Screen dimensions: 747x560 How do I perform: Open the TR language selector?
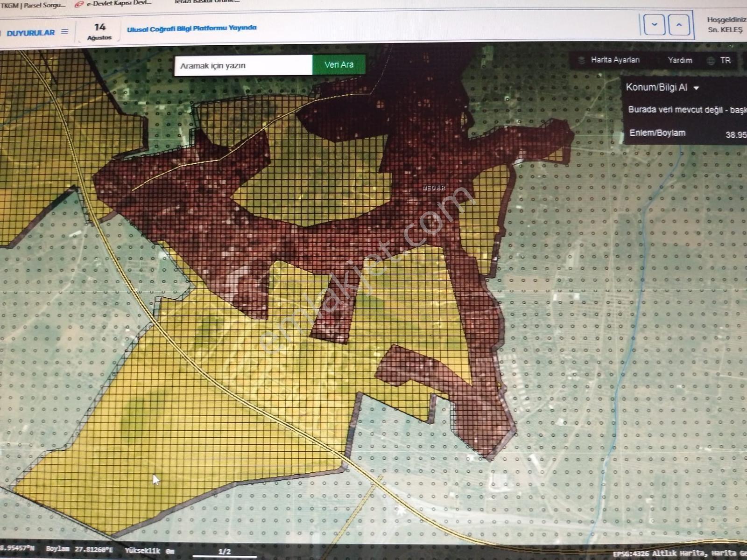[725, 60]
